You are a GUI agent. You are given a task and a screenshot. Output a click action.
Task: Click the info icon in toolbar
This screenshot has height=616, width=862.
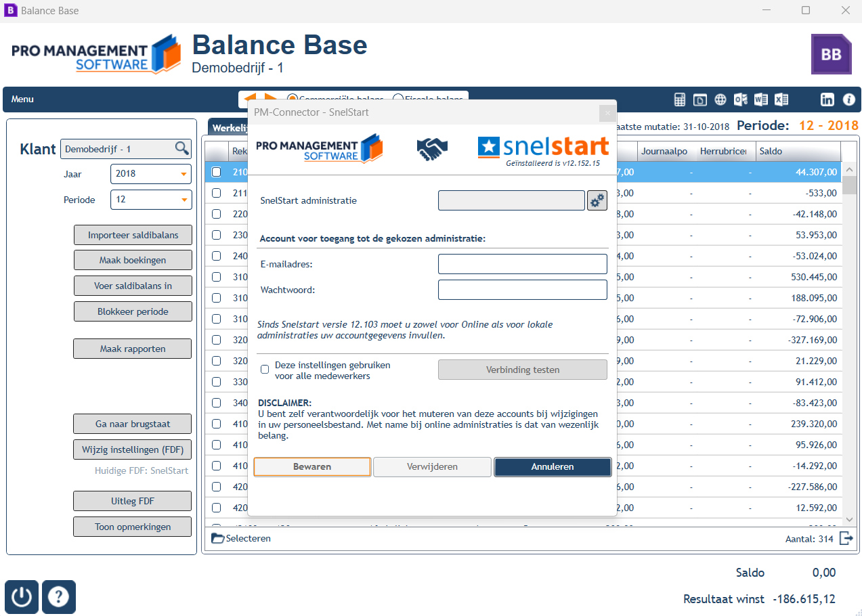[x=849, y=100]
